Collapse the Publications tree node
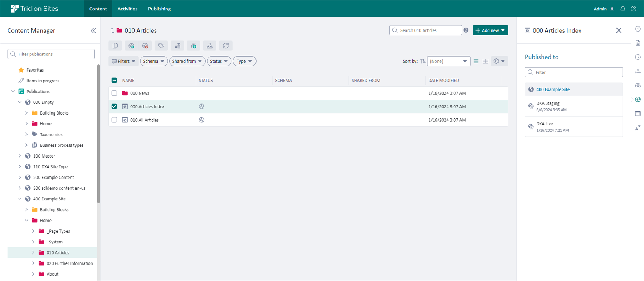The image size is (644, 281). [x=13, y=92]
